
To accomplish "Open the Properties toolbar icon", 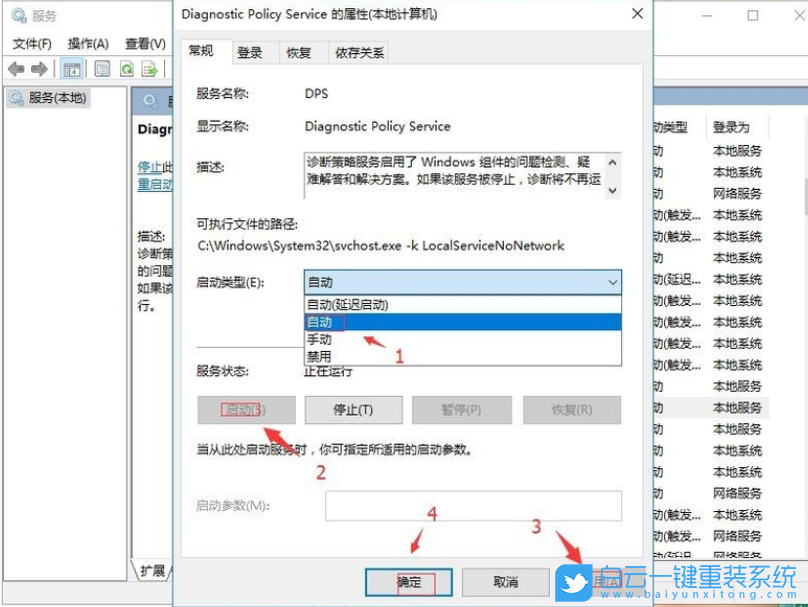I will tap(101, 68).
